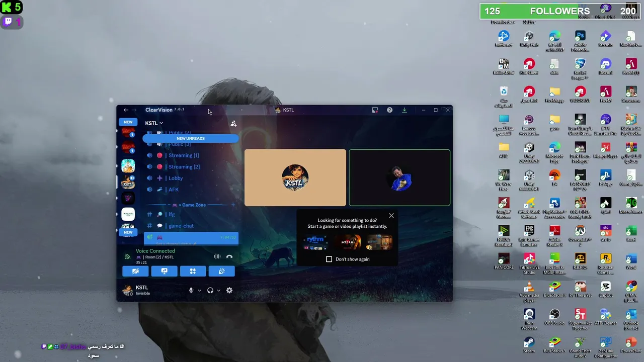Tick the Don't show again checkbox
Viewport: 644px width, 362px height.
(x=329, y=259)
